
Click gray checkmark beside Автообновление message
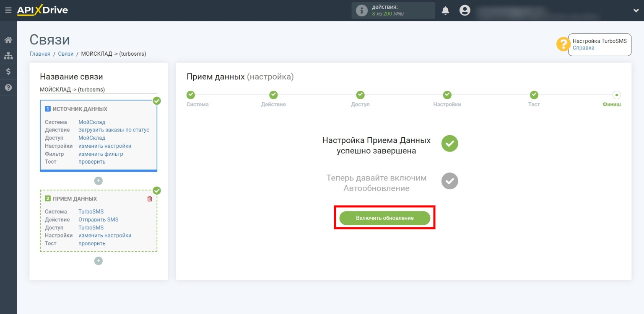(450, 181)
